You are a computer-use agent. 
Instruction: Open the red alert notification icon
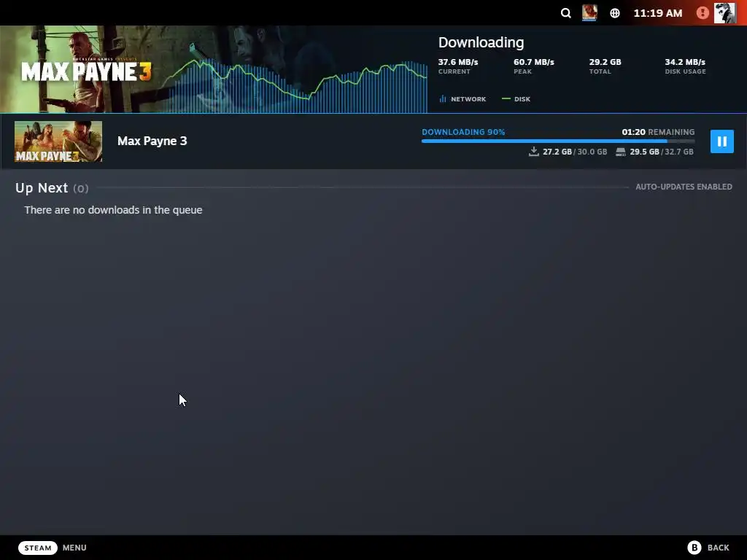tap(703, 13)
